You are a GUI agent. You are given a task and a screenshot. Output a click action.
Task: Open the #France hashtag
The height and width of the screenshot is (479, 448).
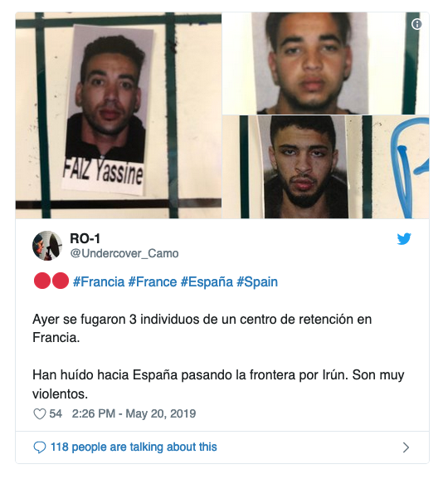click(x=153, y=281)
